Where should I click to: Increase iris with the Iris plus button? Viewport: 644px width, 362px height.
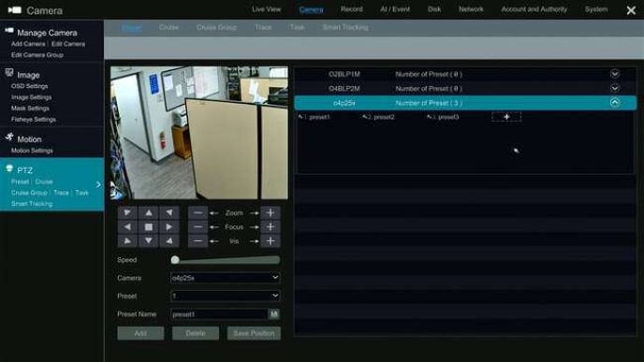(x=271, y=241)
